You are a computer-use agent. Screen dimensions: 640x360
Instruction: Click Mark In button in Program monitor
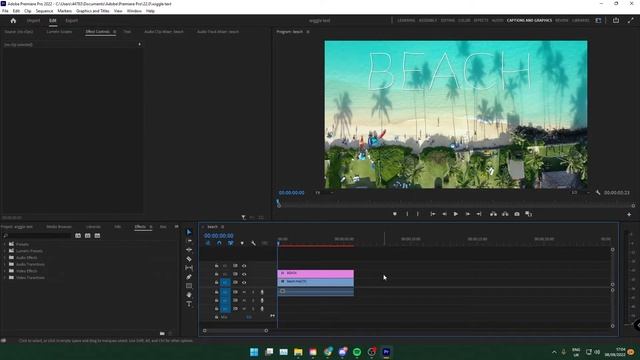click(x=407, y=214)
